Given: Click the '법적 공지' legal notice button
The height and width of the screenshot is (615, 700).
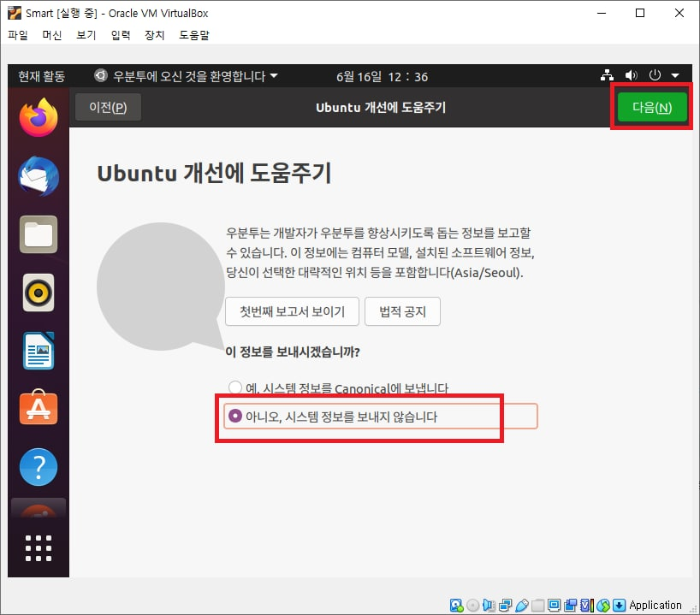Looking at the screenshot, I should coord(402,311).
